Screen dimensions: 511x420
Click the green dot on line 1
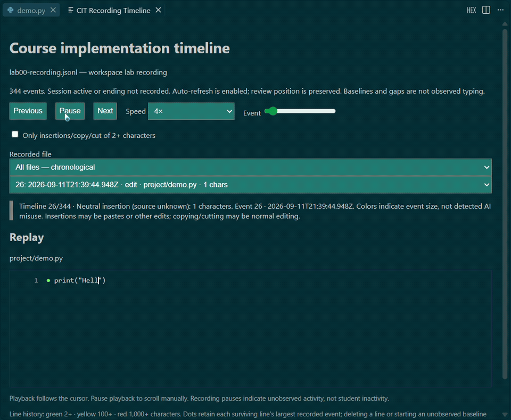coord(48,281)
